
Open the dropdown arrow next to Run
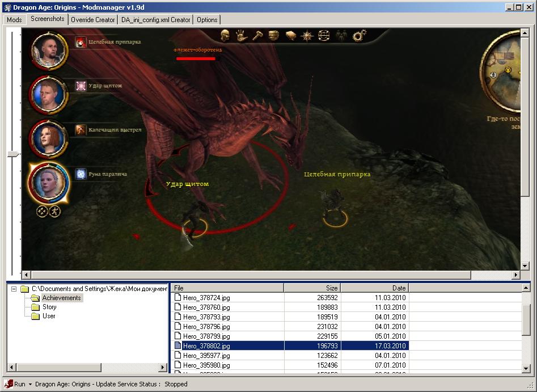(x=30, y=384)
